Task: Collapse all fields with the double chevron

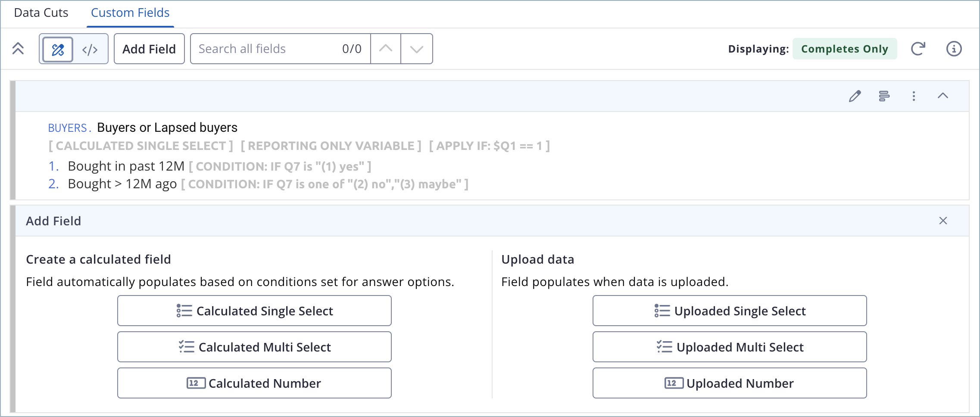Action: click(18, 49)
